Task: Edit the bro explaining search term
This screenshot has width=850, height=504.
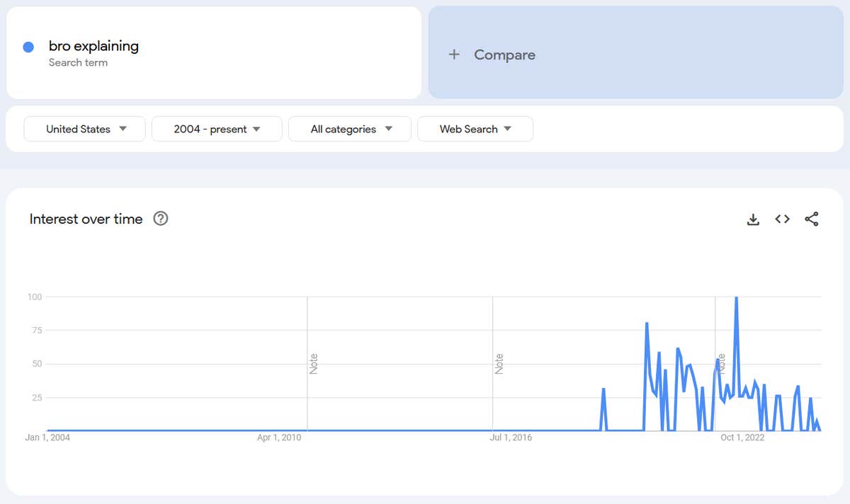Action: pos(93,46)
